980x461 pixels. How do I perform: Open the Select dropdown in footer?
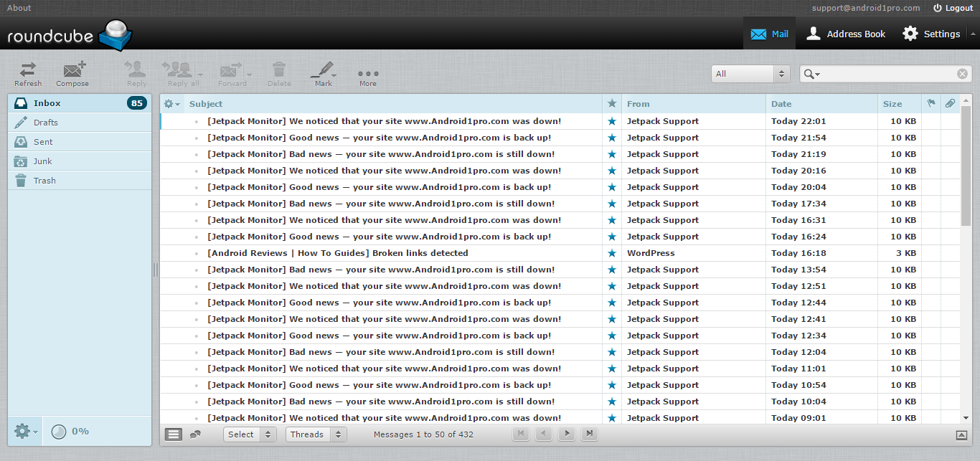point(250,434)
